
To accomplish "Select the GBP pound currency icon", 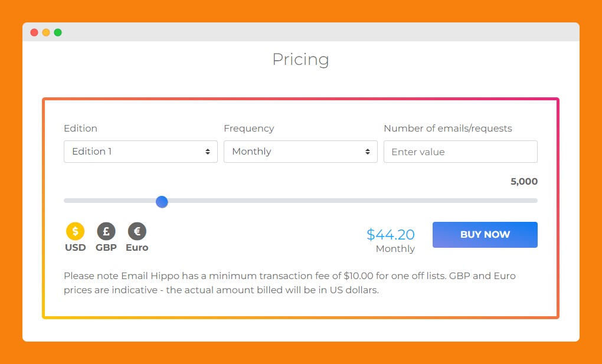I will [106, 231].
